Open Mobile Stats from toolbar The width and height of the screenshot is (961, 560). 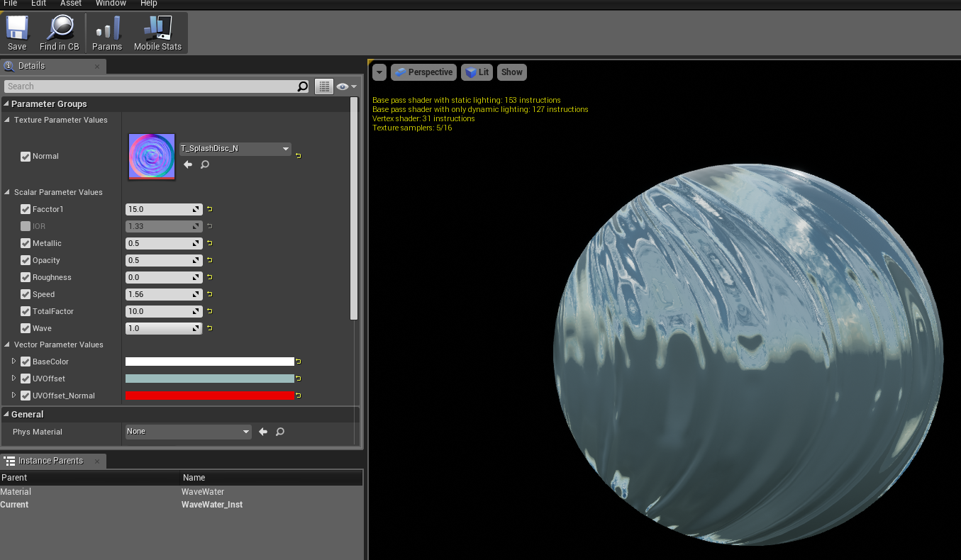[157, 33]
